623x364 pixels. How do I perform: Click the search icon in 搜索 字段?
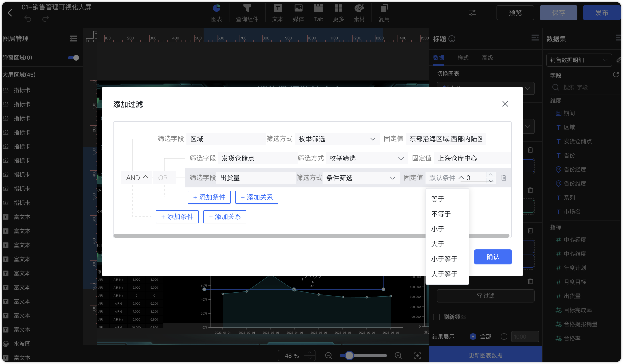pos(555,87)
